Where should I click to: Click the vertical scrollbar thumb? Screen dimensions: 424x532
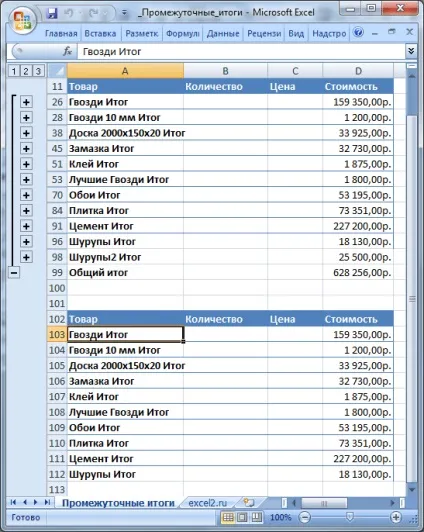tap(412, 299)
